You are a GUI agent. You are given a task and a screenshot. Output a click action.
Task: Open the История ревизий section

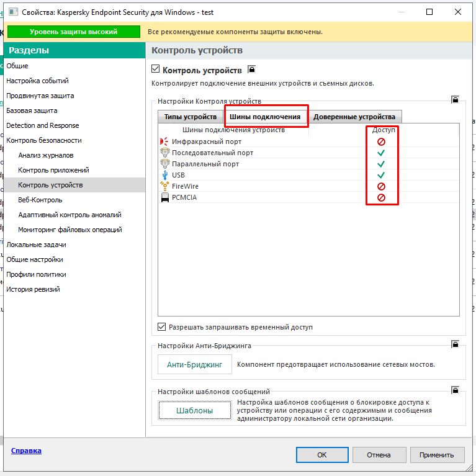(74, 289)
